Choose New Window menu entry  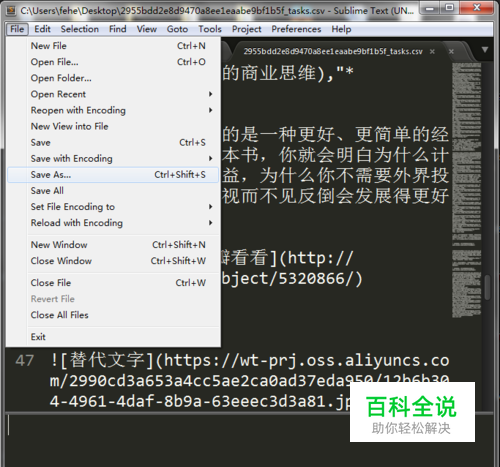(113, 245)
